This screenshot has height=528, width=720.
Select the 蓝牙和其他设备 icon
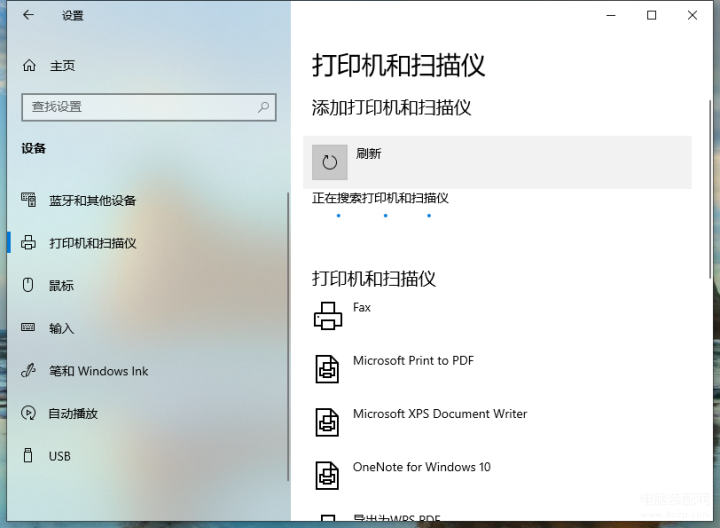point(28,200)
